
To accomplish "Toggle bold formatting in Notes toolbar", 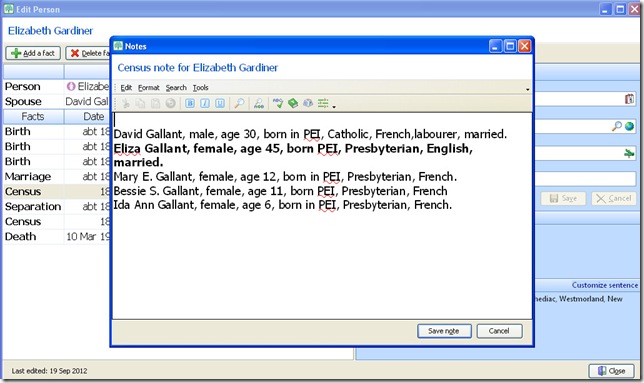I will click(190, 103).
